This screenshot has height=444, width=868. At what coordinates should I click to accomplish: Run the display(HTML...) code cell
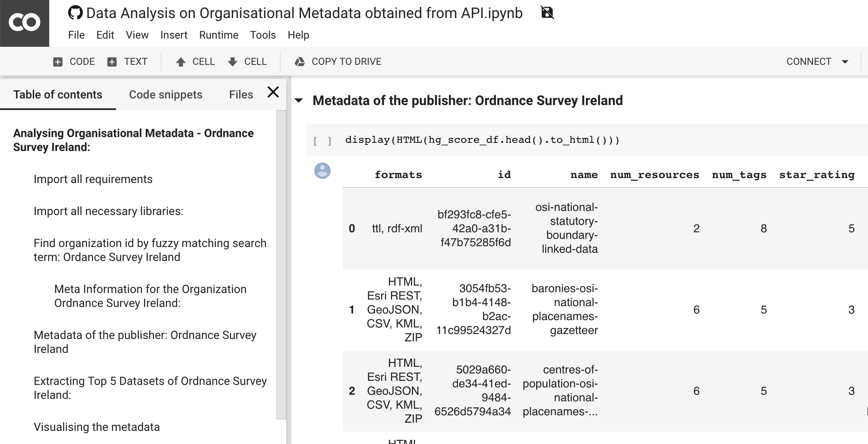coord(322,141)
